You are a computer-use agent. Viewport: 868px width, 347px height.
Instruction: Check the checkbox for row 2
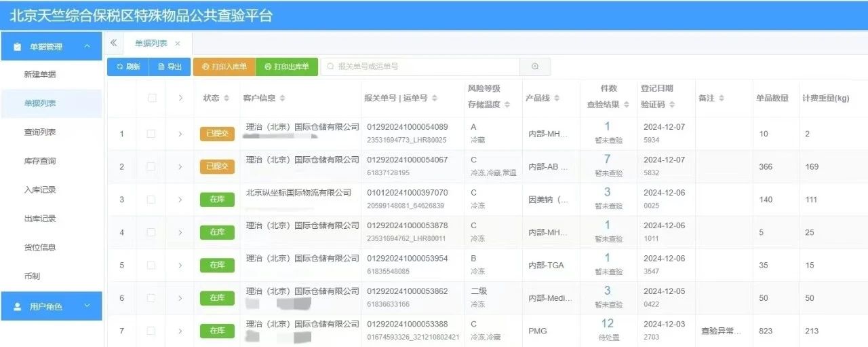click(151, 166)
